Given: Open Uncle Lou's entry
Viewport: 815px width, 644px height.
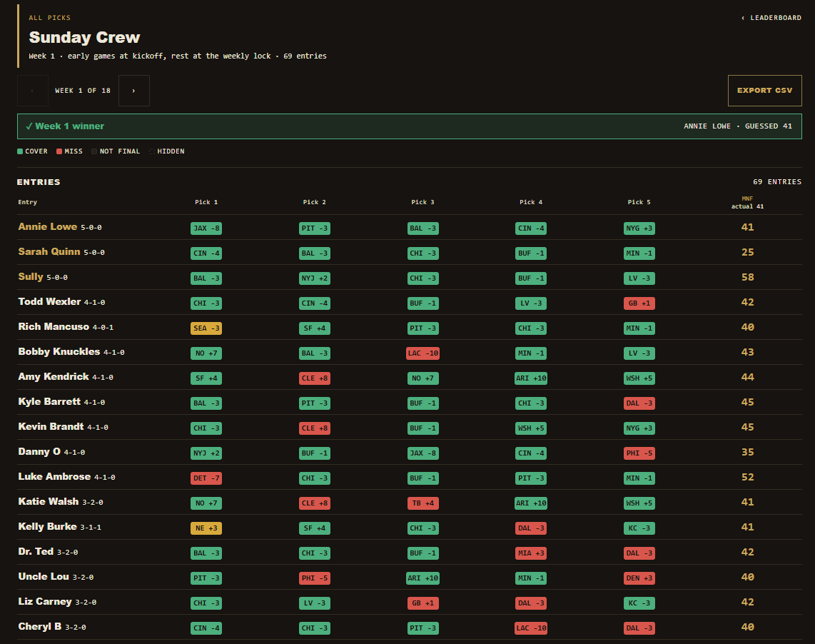Looking at the screenshot, I should click(44, 576).
